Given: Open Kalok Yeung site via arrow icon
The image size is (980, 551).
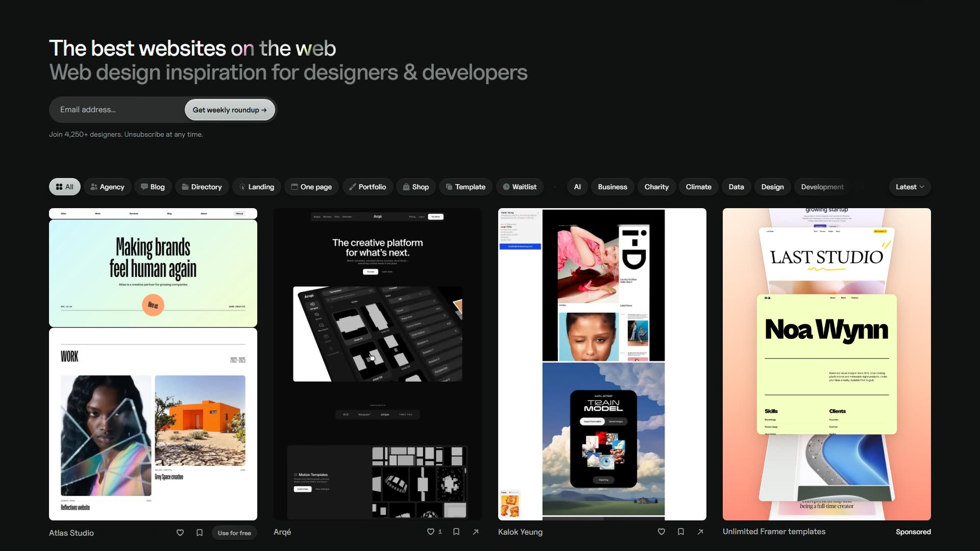Looking at the screenshot, I should click(x=700, y=532).
